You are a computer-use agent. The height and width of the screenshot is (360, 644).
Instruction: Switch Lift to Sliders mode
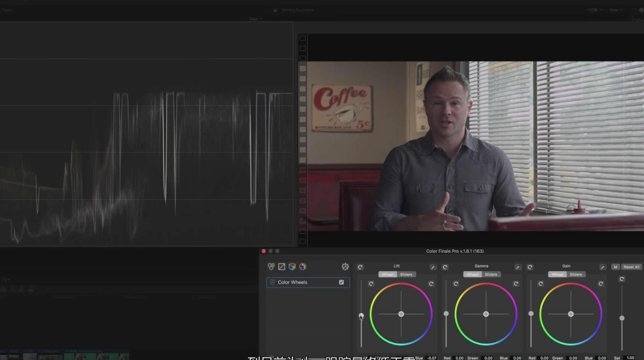pos(406,274)
